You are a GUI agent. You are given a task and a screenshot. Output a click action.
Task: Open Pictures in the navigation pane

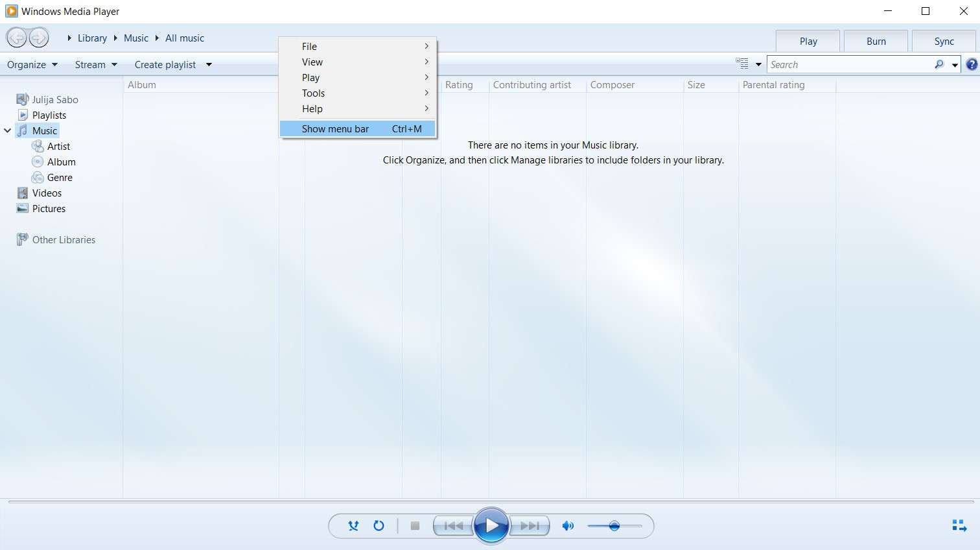pos(49,208)
